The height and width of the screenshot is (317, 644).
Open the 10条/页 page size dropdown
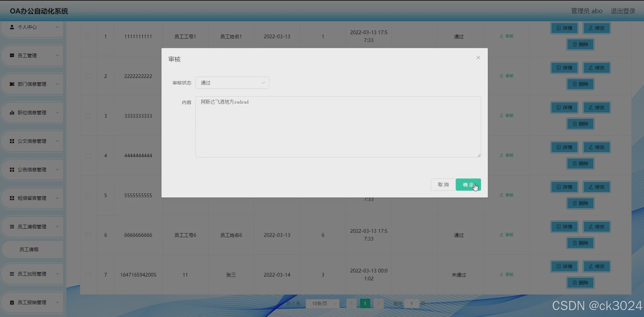click(x=322, y=303)
